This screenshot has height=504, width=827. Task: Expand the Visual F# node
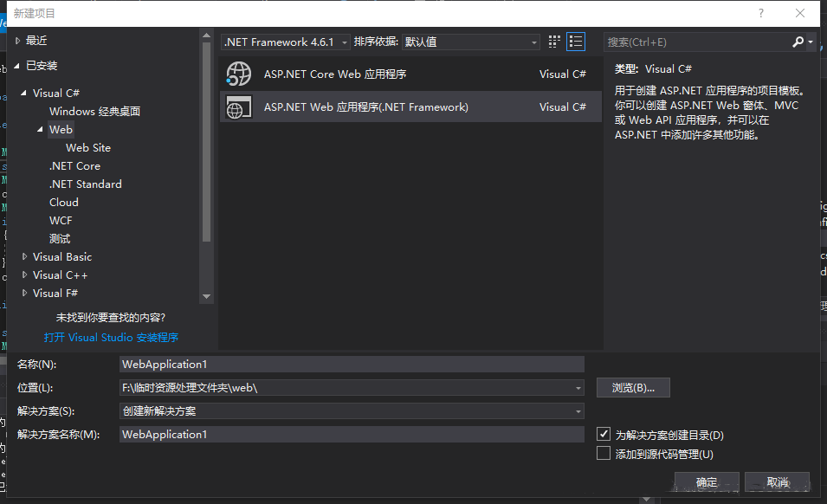coord(24,293)
